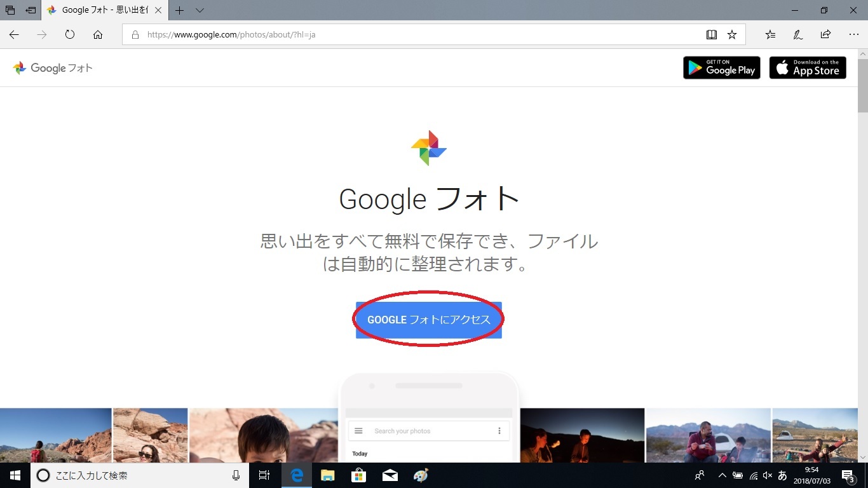Open the Windows Start menu

15,475
